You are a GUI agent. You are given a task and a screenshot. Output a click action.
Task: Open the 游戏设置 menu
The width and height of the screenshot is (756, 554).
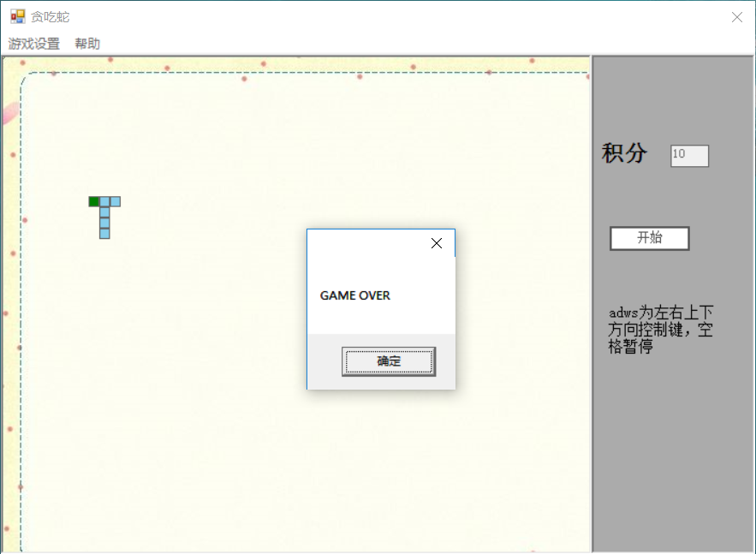33,44
